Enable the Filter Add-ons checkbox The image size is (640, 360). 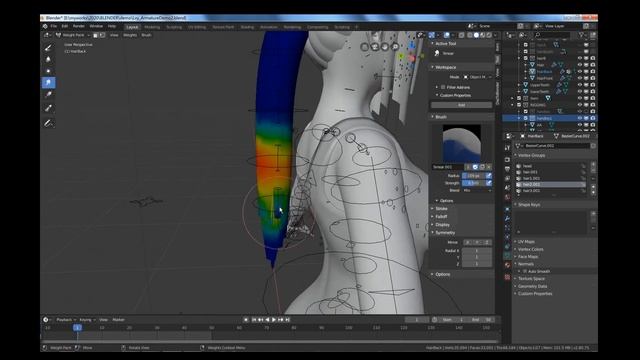tap(443, 87)
